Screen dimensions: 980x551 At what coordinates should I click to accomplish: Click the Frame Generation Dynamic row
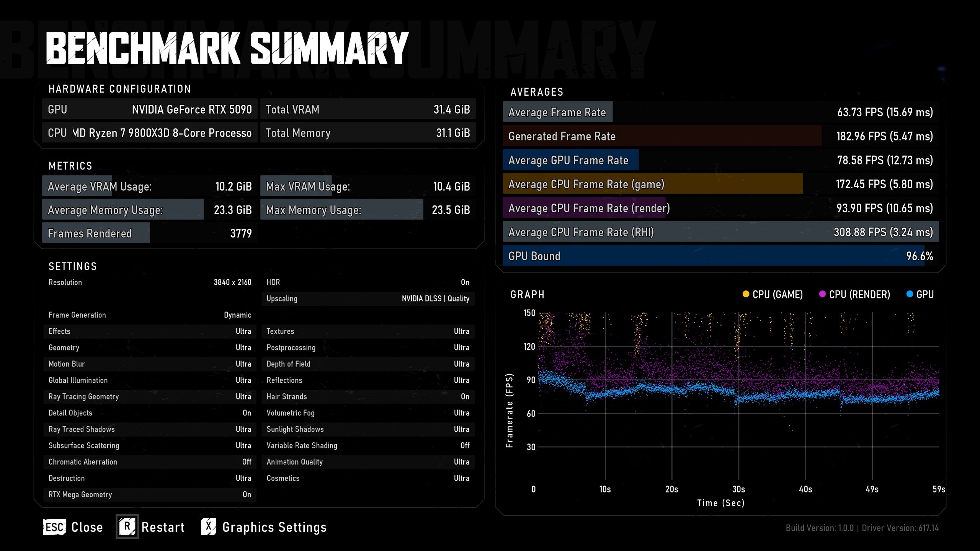[x=150, y=315]
